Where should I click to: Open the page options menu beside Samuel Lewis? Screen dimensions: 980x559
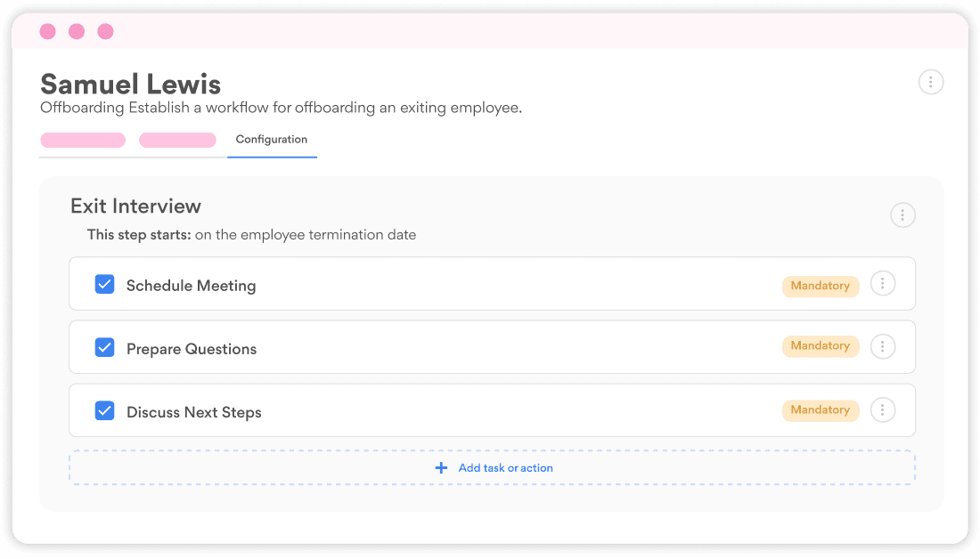(931, 81)
